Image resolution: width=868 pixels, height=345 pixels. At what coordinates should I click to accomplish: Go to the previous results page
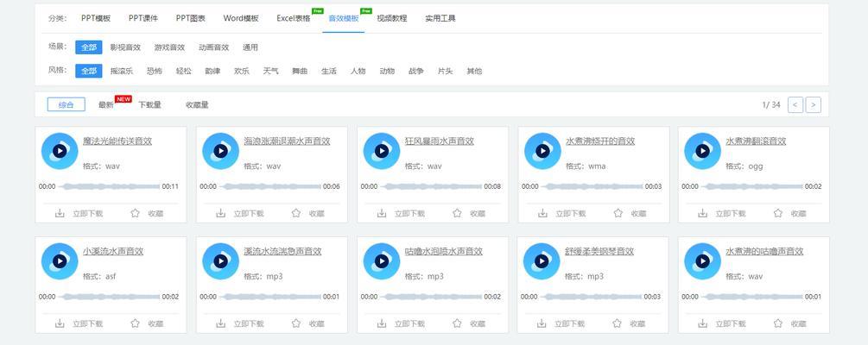795,104
